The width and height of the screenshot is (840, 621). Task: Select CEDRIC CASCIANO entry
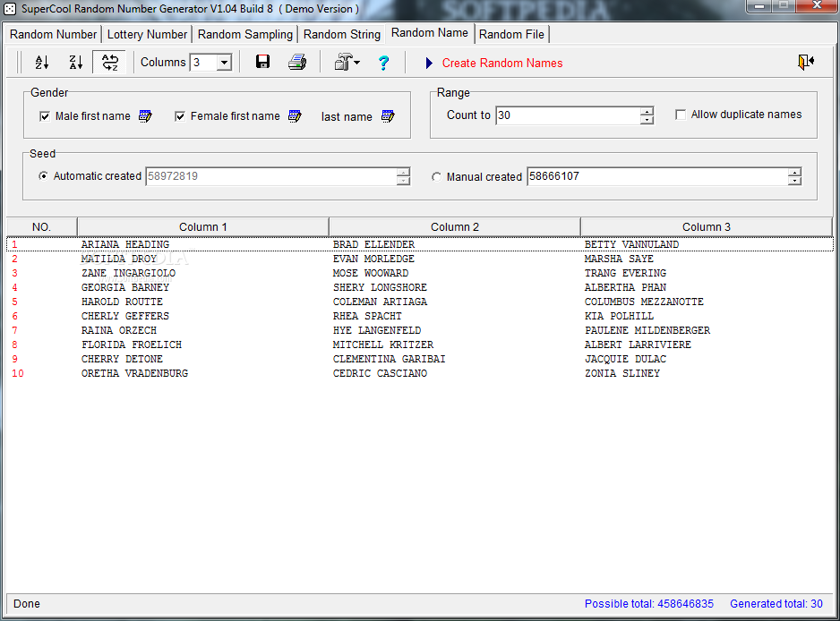pyautogui.click(x=380, y=374)
